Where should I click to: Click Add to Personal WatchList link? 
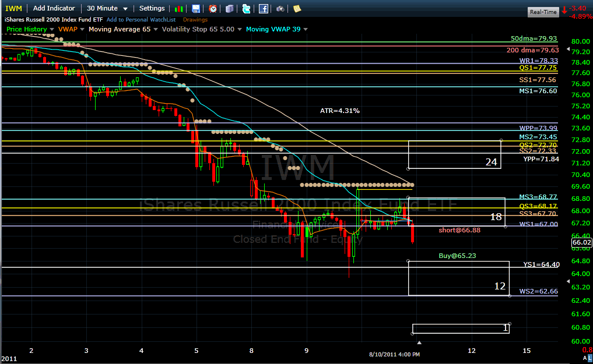[x=141, y=20]
